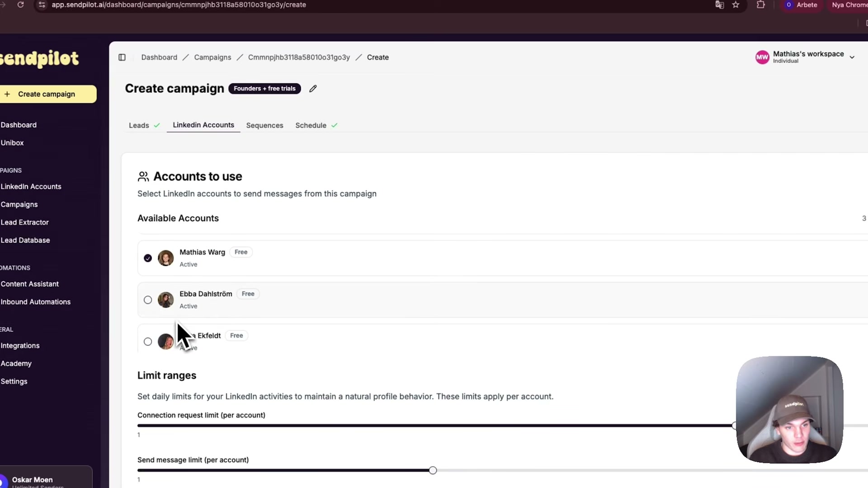Click the MW workspace avatar

tap(762, 57)
